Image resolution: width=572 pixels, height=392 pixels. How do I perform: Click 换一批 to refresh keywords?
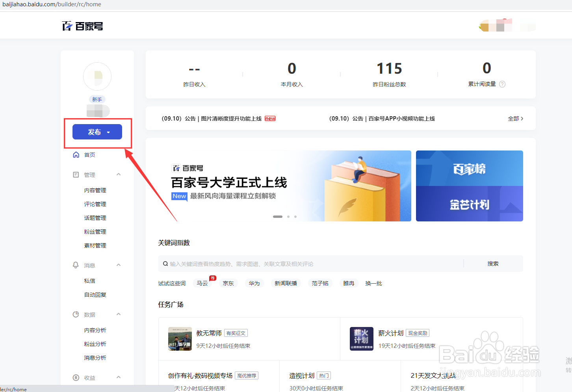374,283
